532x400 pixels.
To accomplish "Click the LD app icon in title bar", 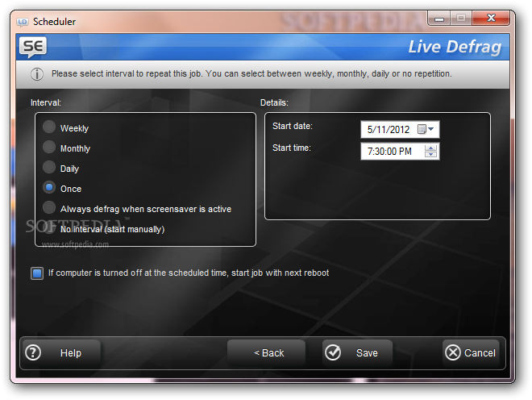I will tap(23, 23).
